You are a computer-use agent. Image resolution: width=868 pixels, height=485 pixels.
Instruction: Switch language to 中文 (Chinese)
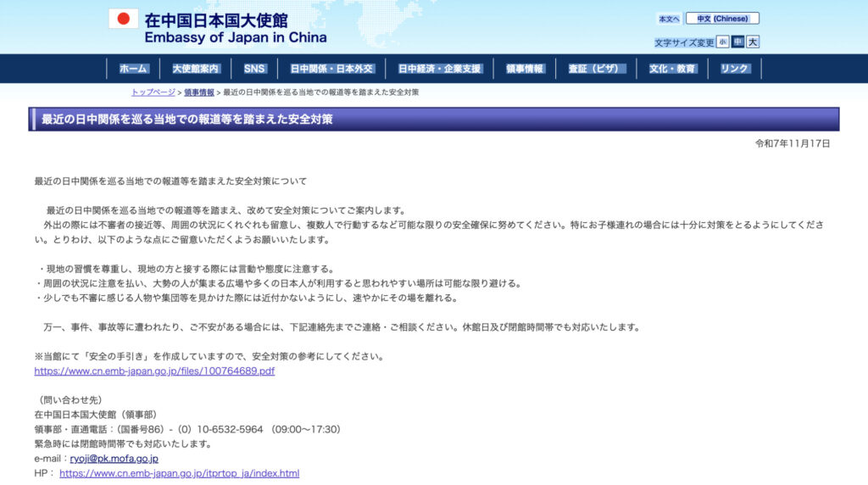(x=722, y=19)
